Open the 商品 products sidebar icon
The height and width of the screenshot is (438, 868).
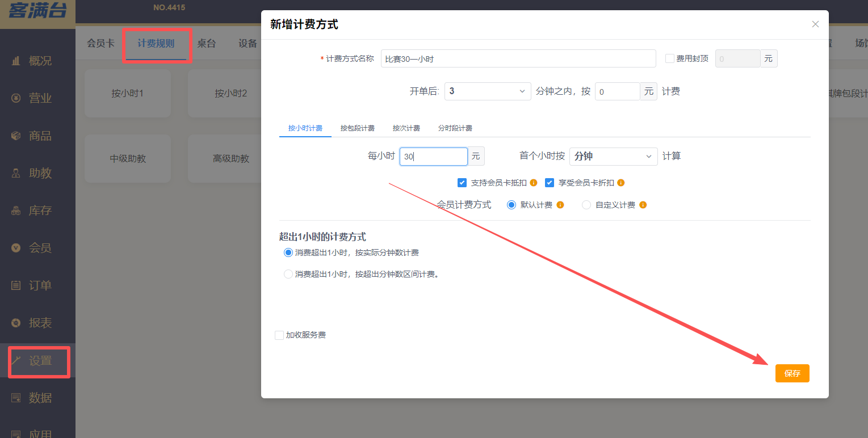tap(16, 136)
